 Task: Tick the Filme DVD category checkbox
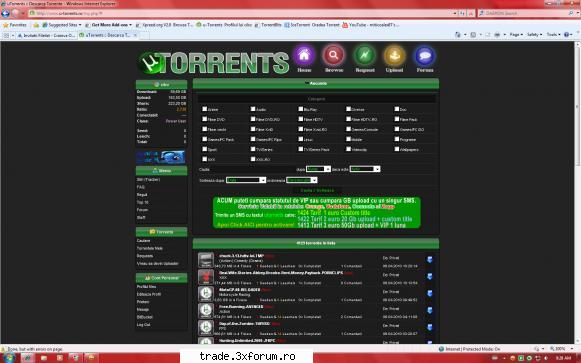point(205,119)
